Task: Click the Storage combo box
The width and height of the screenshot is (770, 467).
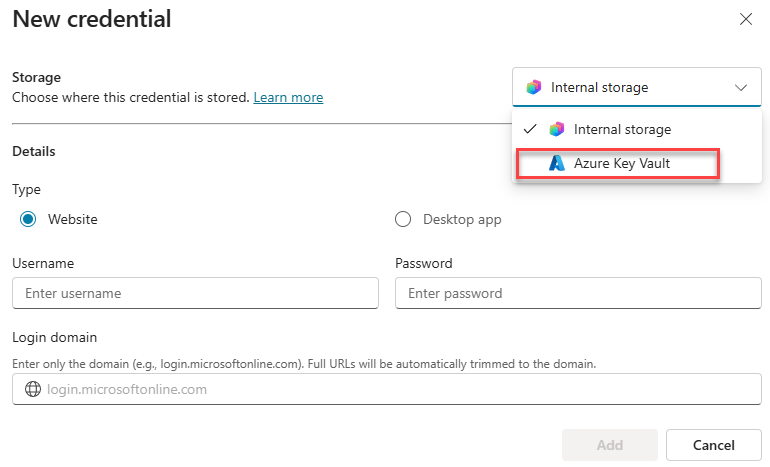Action: click(x=637, y=87)
